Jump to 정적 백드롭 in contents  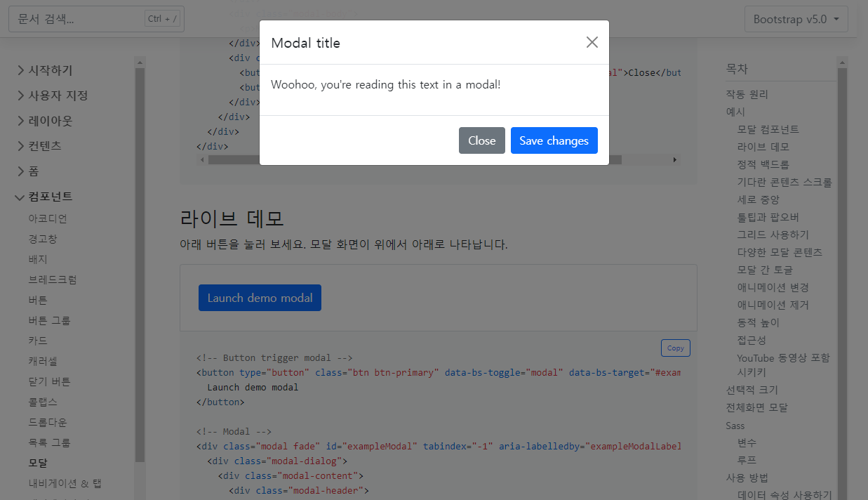tap(763, 164)
